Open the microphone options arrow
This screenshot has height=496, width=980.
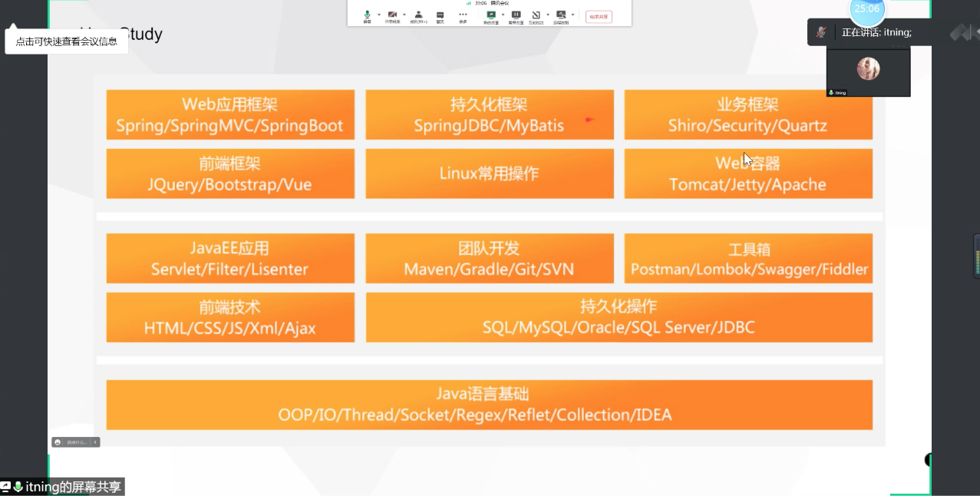(379, 15)
